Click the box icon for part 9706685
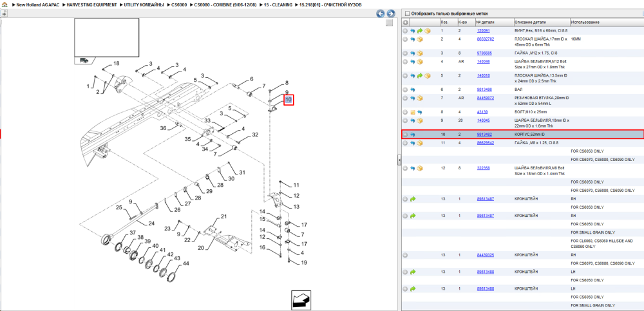This screenshot has width=644, height=311. click(420, 53)
